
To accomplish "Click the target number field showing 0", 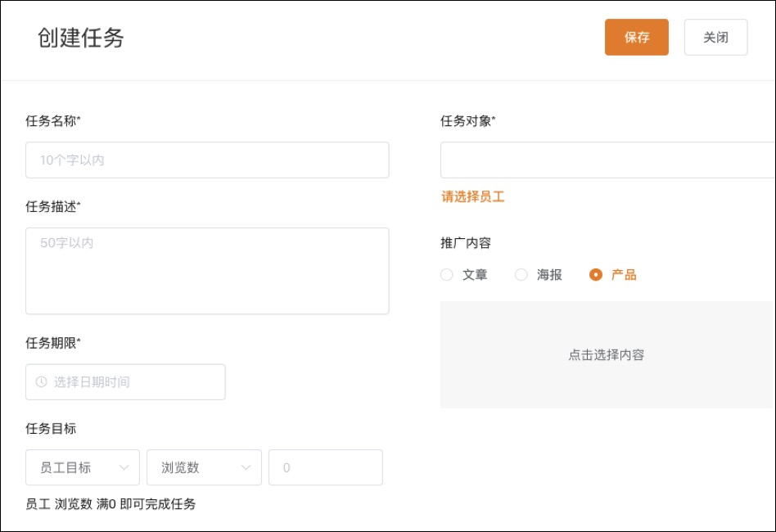I will [x=326, y=467].
